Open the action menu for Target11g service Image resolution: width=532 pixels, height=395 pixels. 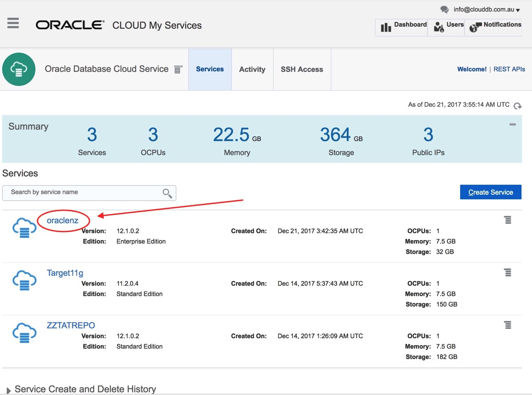coord(508,273)
